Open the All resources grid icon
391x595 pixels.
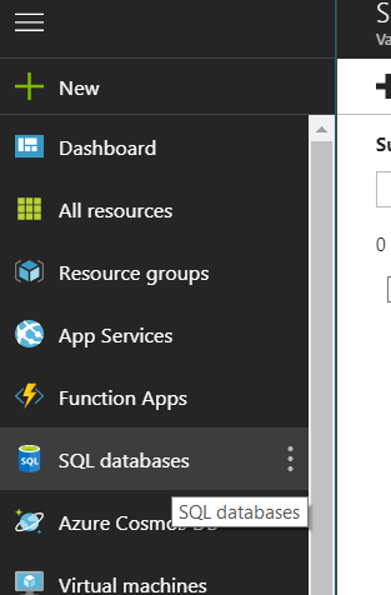(x=29, y=209)
